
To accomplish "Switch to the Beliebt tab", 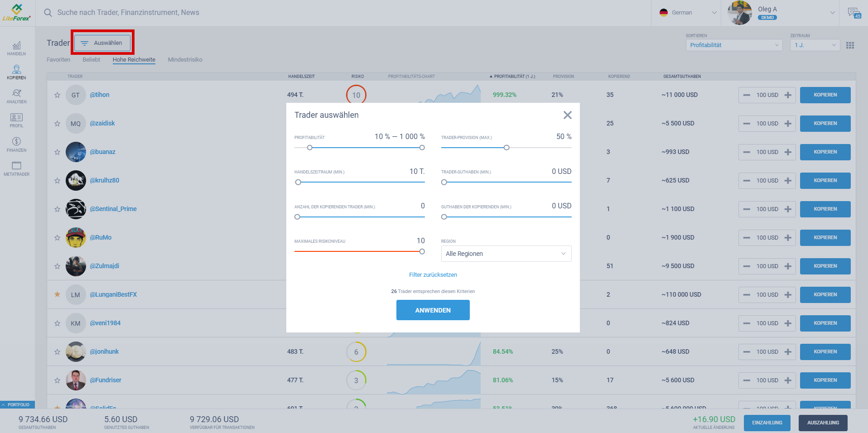I will pos(91,59).
